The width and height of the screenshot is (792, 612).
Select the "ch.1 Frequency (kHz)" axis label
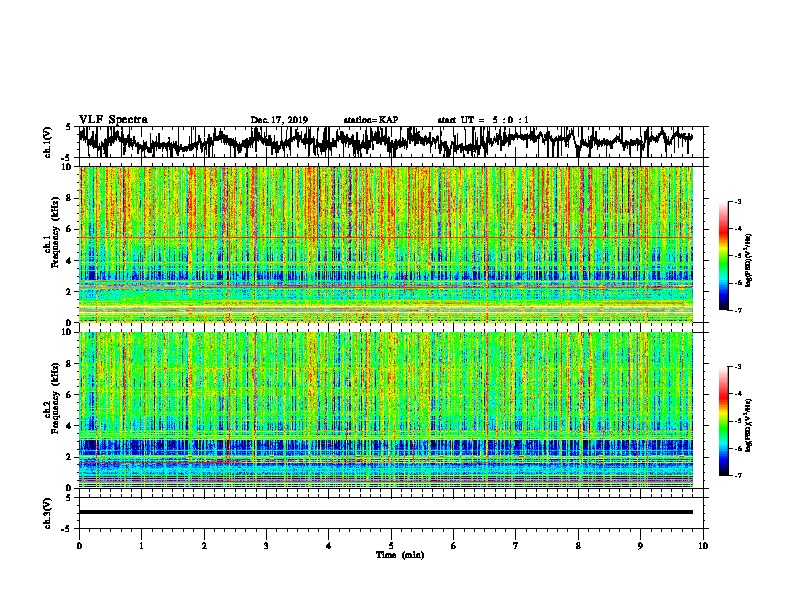[52, 232]
